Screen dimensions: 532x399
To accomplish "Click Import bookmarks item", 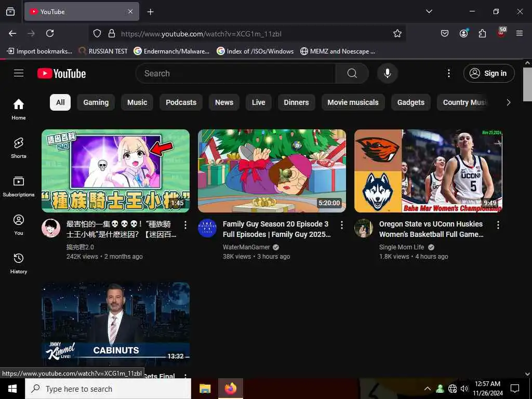I will pos(39,51).
